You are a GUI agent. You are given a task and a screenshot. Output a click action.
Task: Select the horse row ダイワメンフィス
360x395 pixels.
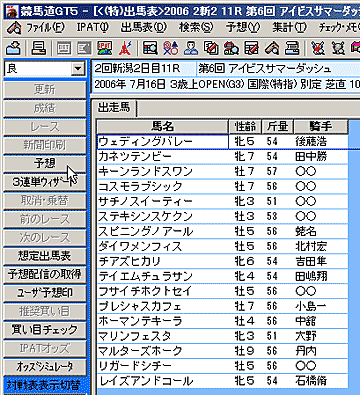pos(222,246)
